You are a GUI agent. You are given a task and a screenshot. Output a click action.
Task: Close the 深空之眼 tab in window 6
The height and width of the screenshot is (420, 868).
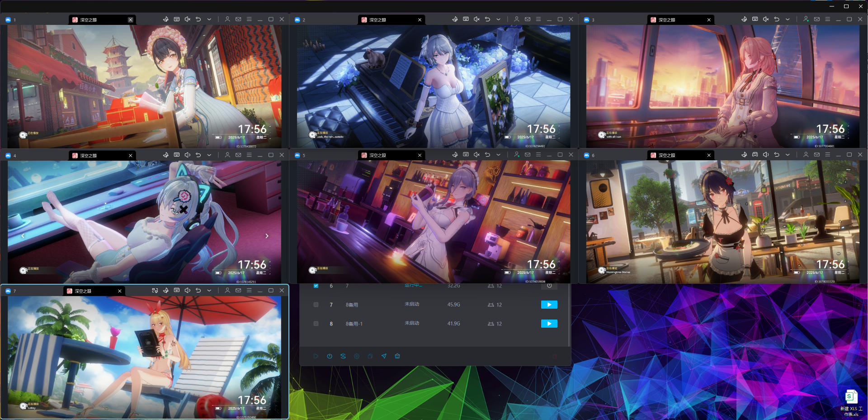coord(709,155)
